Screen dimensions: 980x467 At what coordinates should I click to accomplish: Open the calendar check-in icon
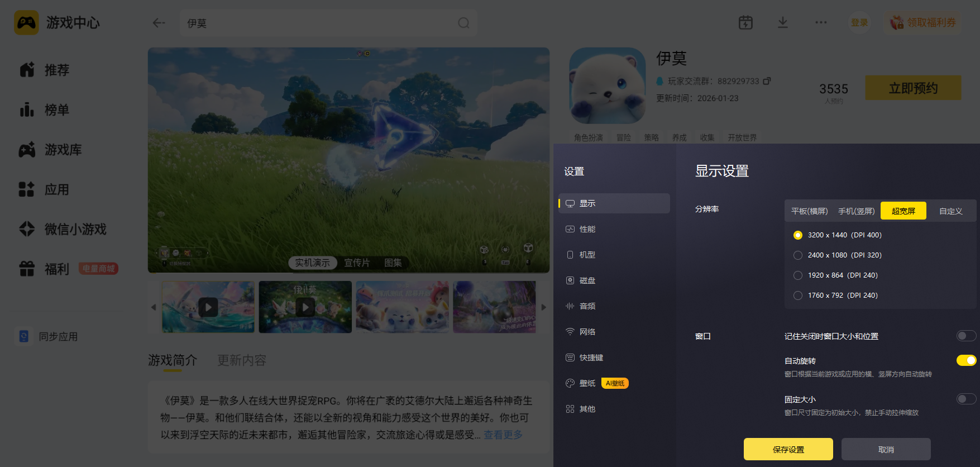(x=745, y=22)
